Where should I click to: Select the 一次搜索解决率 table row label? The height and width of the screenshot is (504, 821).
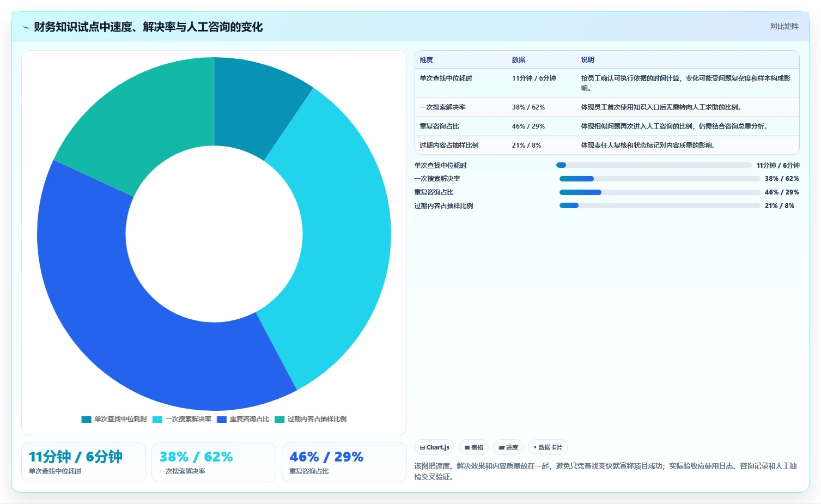pos(442,107)
